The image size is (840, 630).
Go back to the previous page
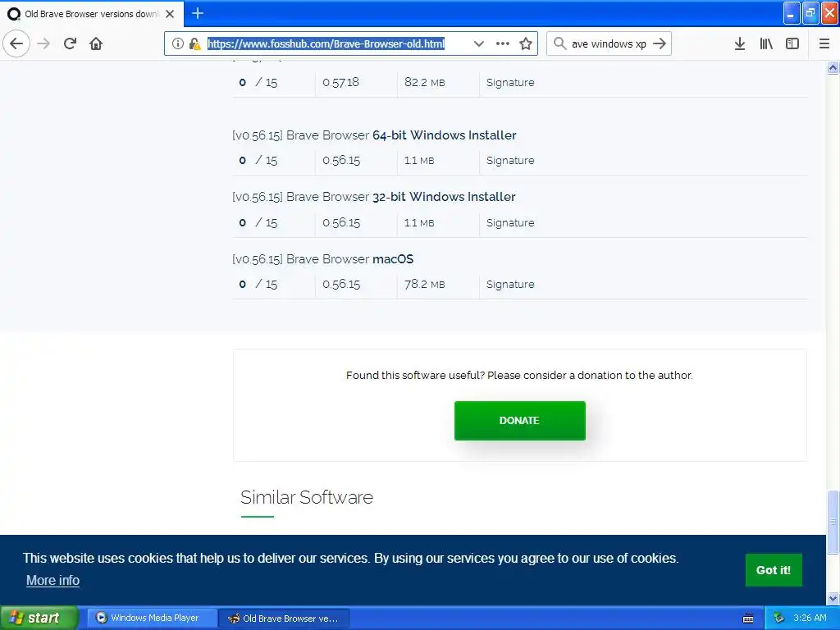[16, 43]
